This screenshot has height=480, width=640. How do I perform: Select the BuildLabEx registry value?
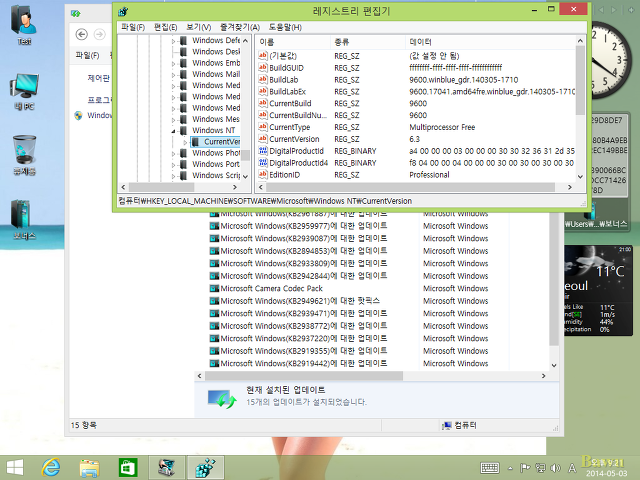pos(287,91)
